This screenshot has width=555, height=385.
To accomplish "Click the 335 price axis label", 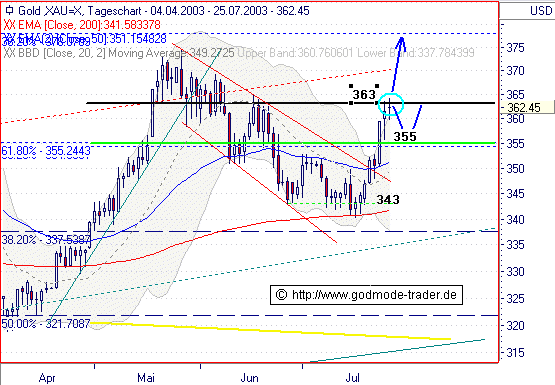I will pos(515,245).
